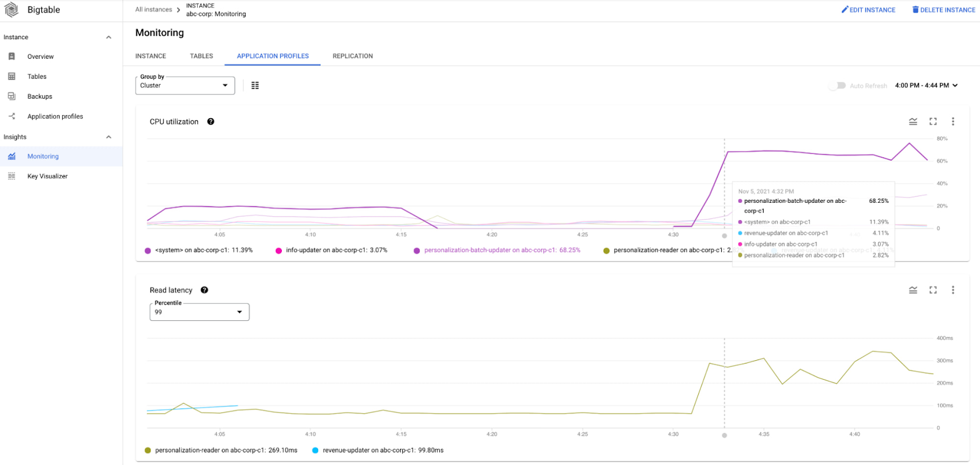The height and width of the screenshot is (465, 980).
Task: Go to All instances breadcrumb
Action: (154, 9)
